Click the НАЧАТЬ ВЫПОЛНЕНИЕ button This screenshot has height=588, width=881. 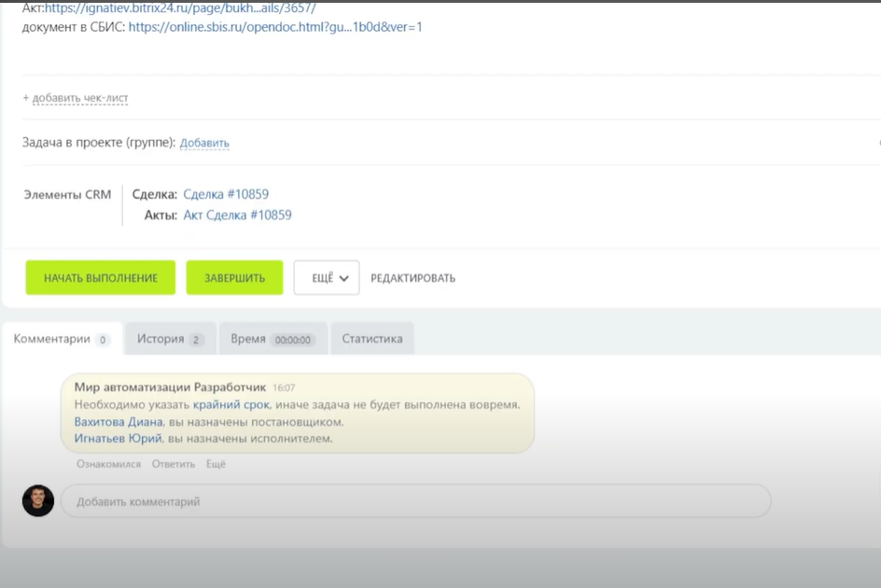tap(101, 278)
